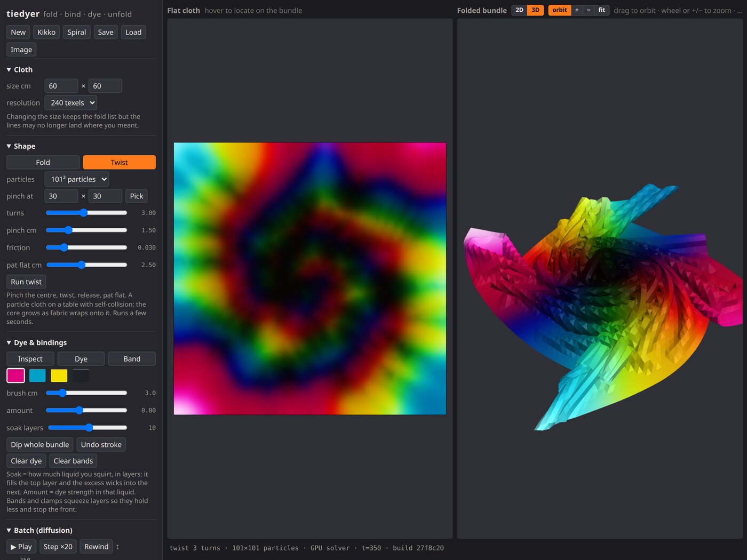This screenshot has height=560, width=747.
Task: Collapse the Batch (diffusion) section
Action: click(x=39, y=531)
